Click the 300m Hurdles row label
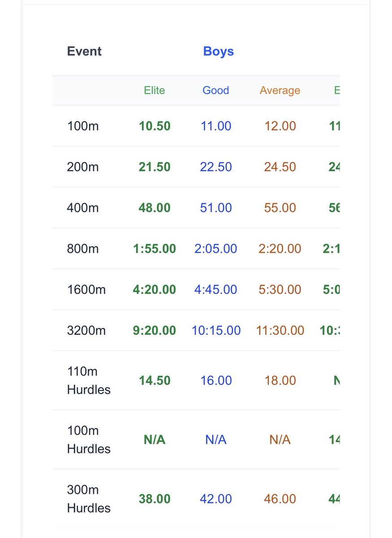The image size is (392, 538). coord(89,499)
